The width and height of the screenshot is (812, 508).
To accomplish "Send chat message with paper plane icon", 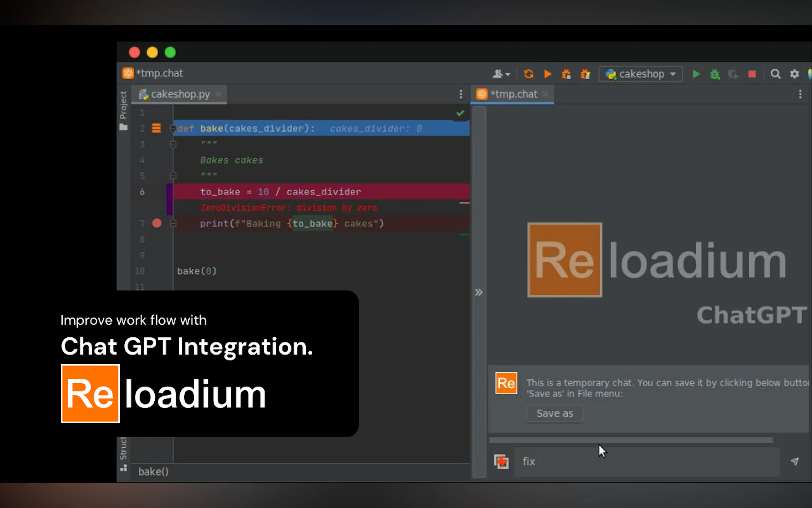I will click(x=794, y=461).
